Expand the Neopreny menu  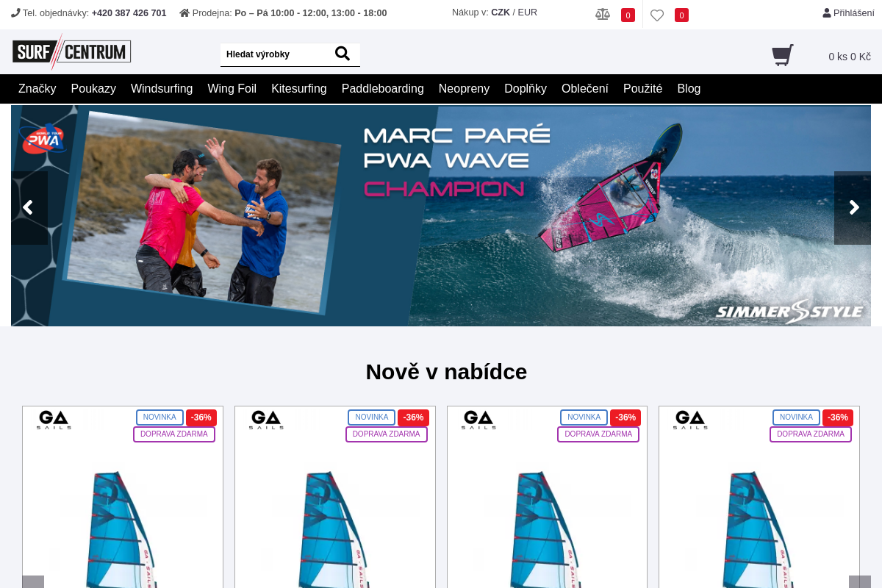coord(464,89)
